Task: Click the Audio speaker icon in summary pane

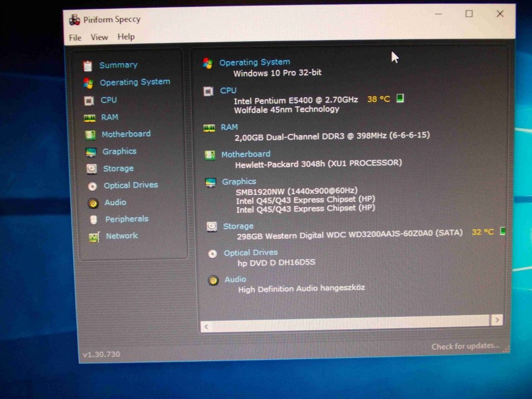Action: point(213,280)
